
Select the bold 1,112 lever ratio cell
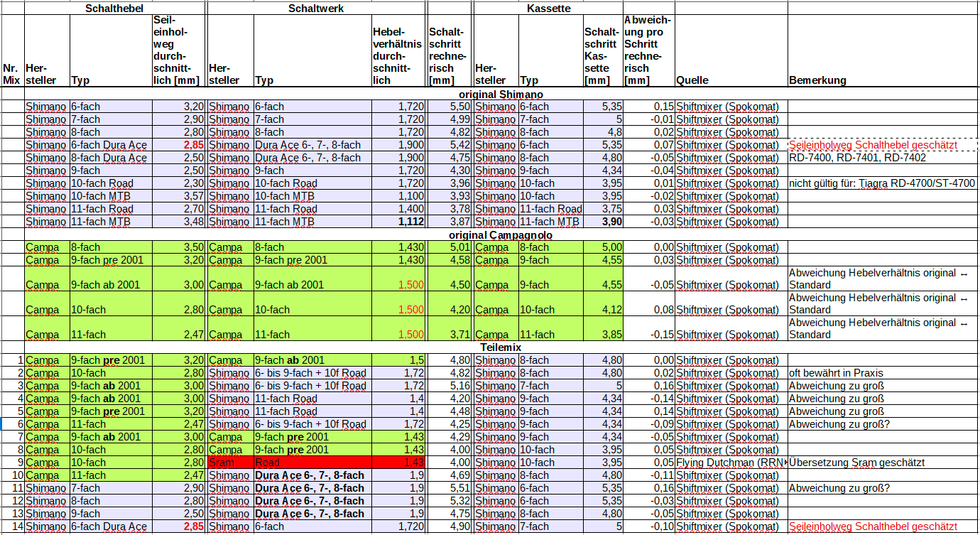click(x=399, y=222)
